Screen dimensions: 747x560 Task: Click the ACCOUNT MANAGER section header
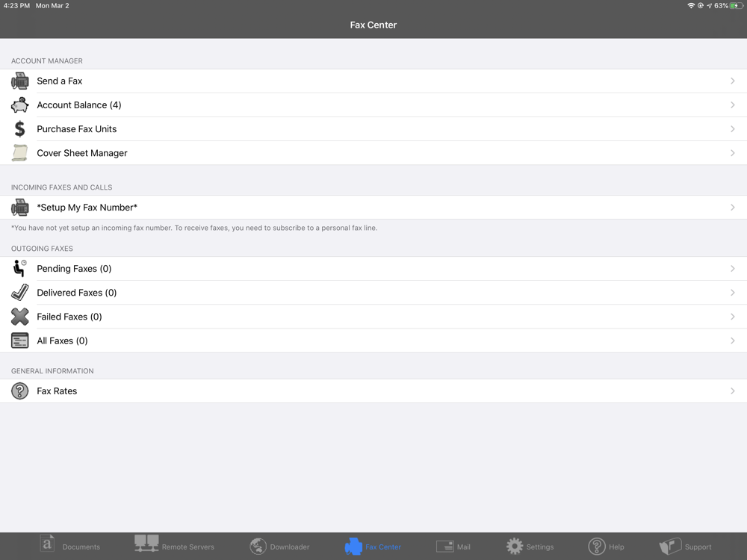(46, 61)
